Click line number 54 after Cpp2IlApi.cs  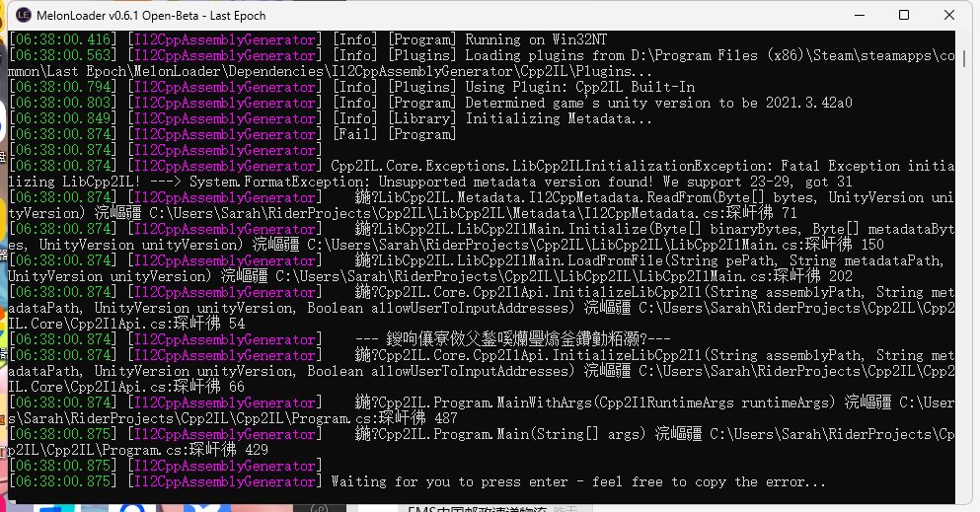point(237,324)
